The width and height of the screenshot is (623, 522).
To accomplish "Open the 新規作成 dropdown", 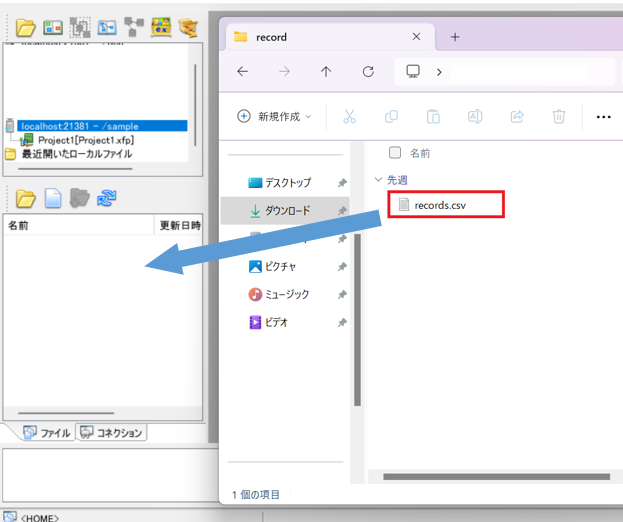I will [274, 116].
